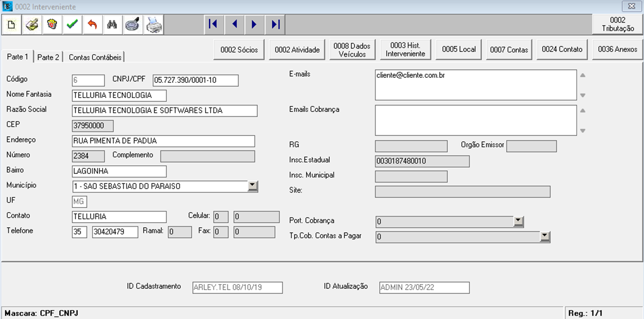Switch to the Contas Contábeis tab
Screen dimensions: 644x319
95,57
